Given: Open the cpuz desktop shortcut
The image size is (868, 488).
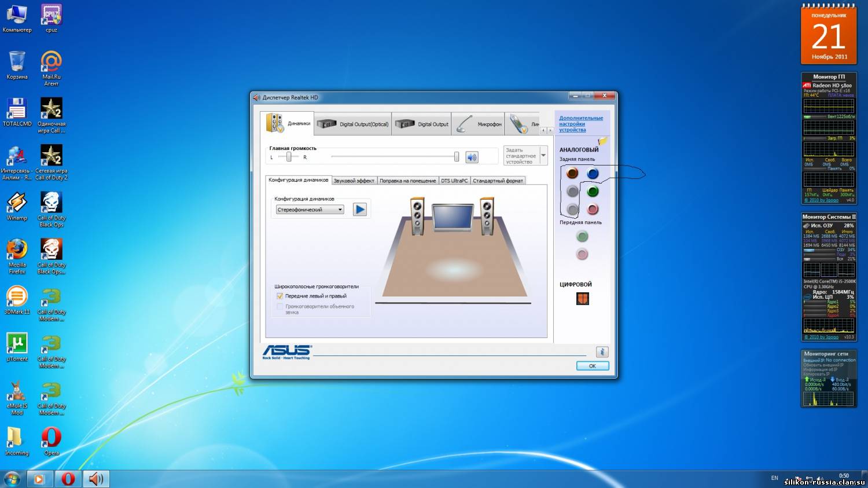Looking at the screenshot, I should [52, 19].
